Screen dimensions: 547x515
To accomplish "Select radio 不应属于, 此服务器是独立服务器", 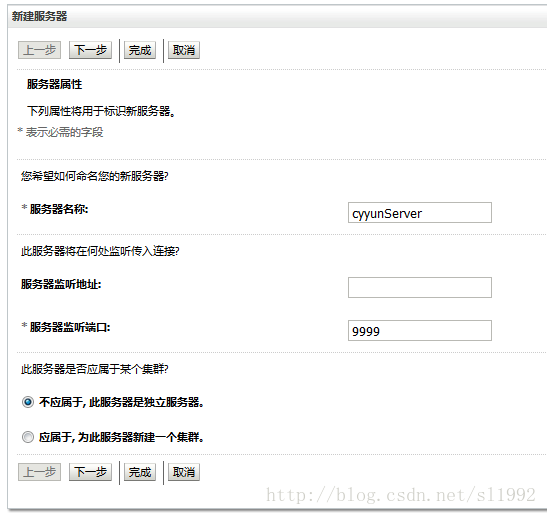I will tap(28, 402).
